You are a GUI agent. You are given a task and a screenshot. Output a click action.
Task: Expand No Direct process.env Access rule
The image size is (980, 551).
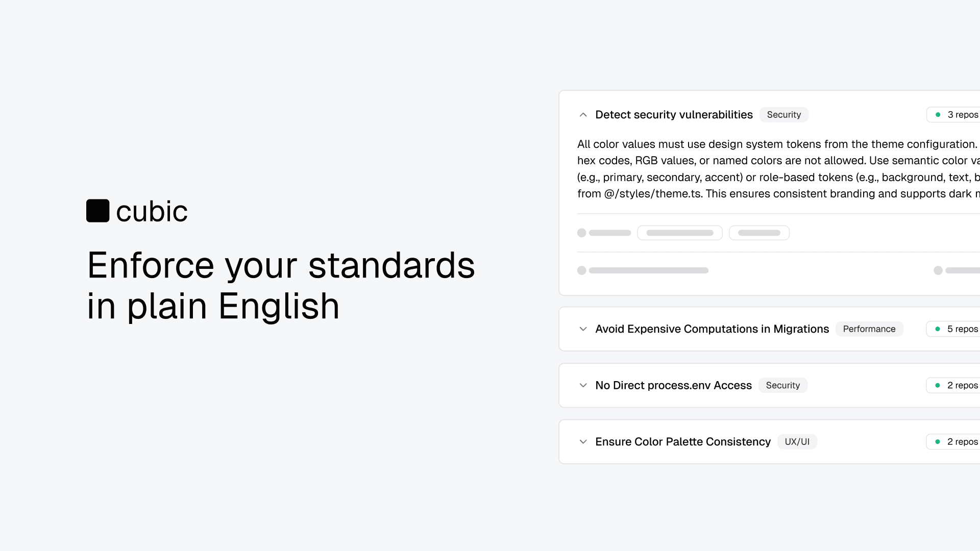coord(583,385)
